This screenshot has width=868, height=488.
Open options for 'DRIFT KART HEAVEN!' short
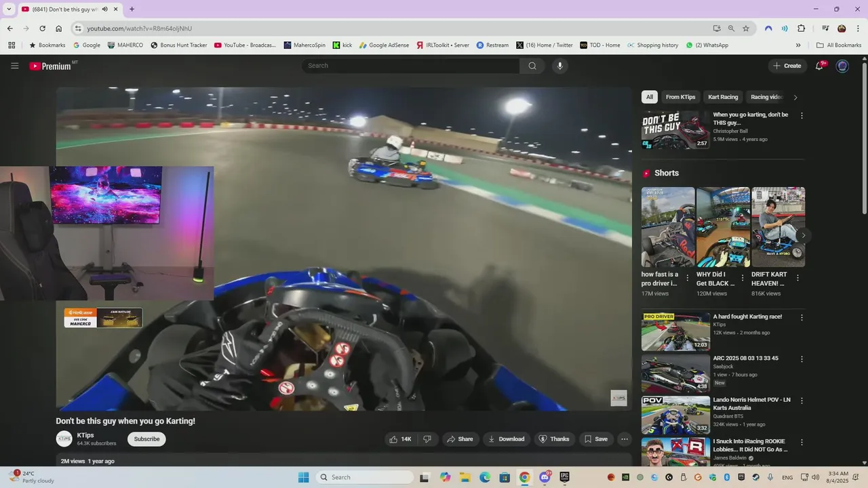point(797,278)
